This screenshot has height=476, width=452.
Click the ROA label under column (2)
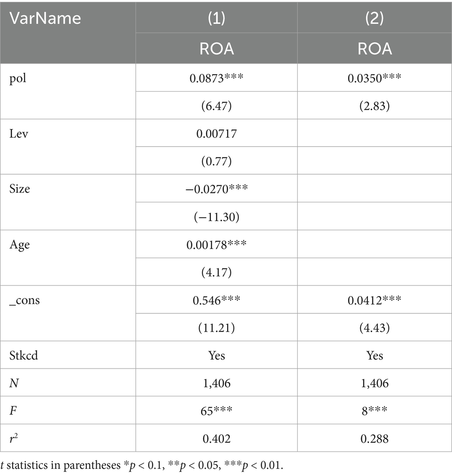(x=375, y=49)
